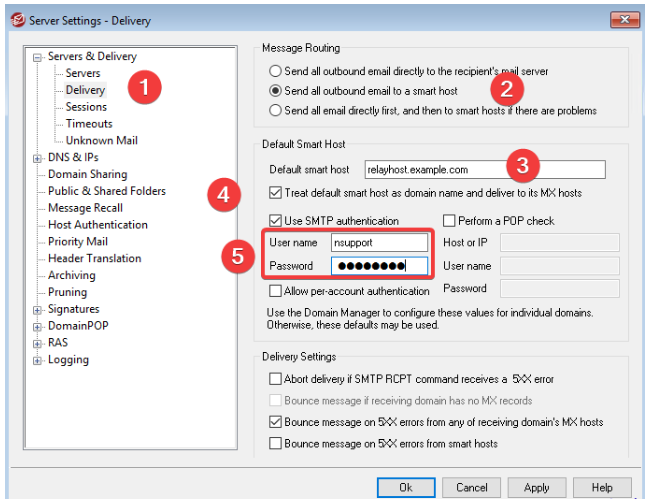
Task: Select the Logging label in the tree
Action: click(x=68, y=360)
